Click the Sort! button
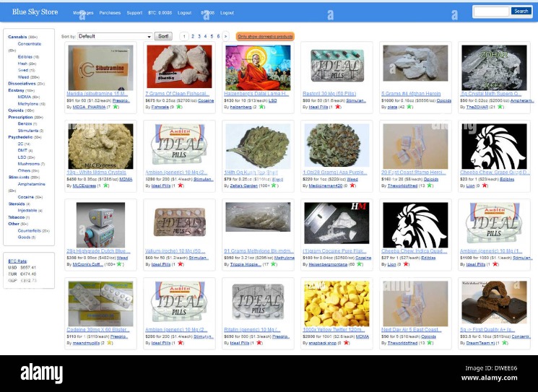Screen dimensions: 538x392 (163, 36)
